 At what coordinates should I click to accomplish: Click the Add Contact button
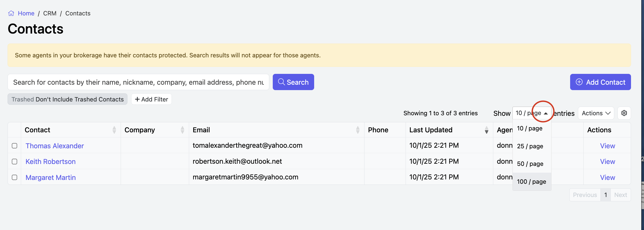tap(600, 82)
